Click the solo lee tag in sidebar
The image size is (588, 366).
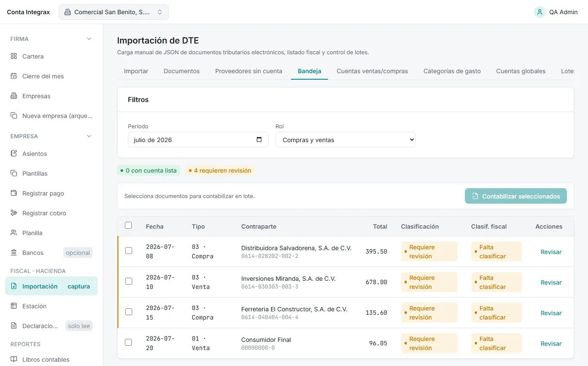click(x=79, y=326)
